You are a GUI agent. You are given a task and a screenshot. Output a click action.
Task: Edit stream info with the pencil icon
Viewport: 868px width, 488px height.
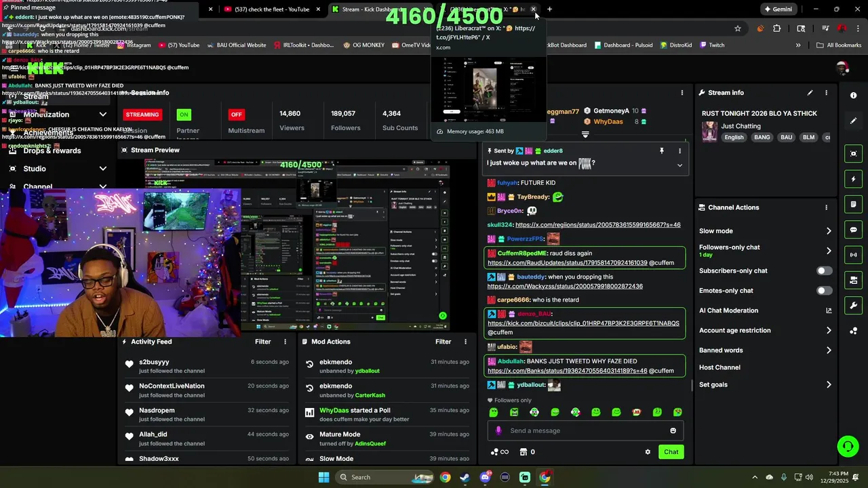click(x=810, y=93)
